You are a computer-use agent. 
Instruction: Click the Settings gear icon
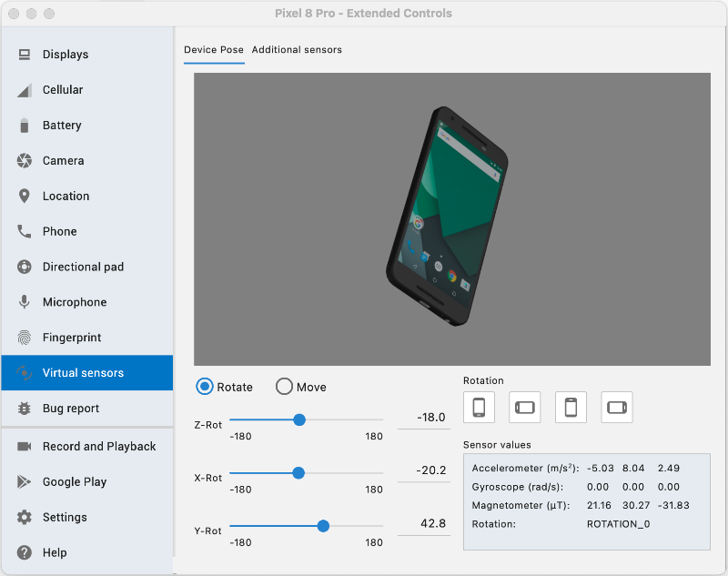(25, 517)
